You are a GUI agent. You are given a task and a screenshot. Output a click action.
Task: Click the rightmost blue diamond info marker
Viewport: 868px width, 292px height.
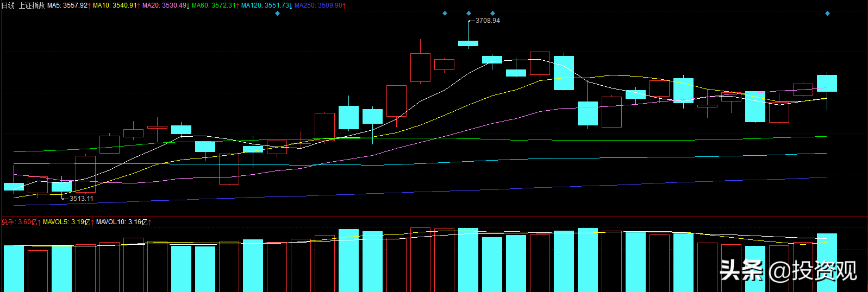(x=827, y=14)
